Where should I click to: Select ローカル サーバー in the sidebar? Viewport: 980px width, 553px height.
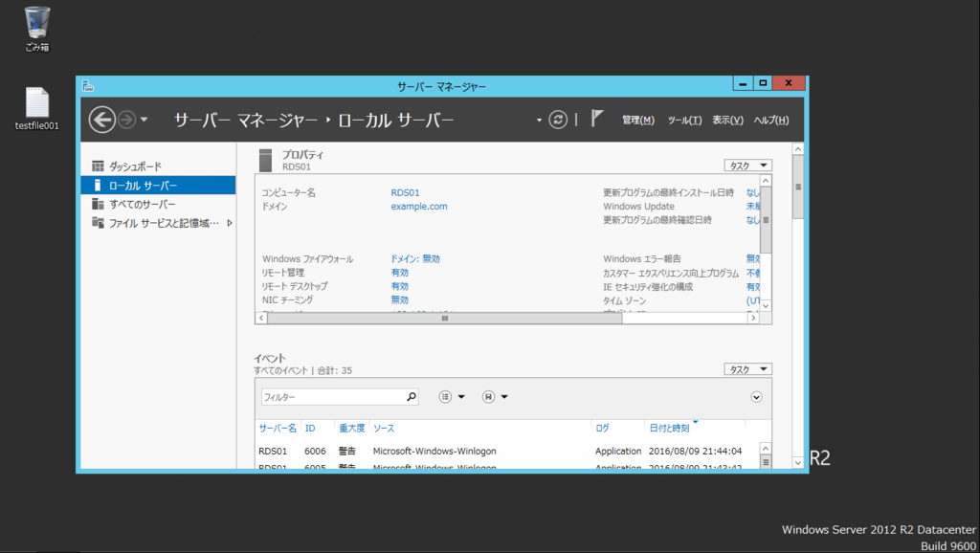coord(158,185)
